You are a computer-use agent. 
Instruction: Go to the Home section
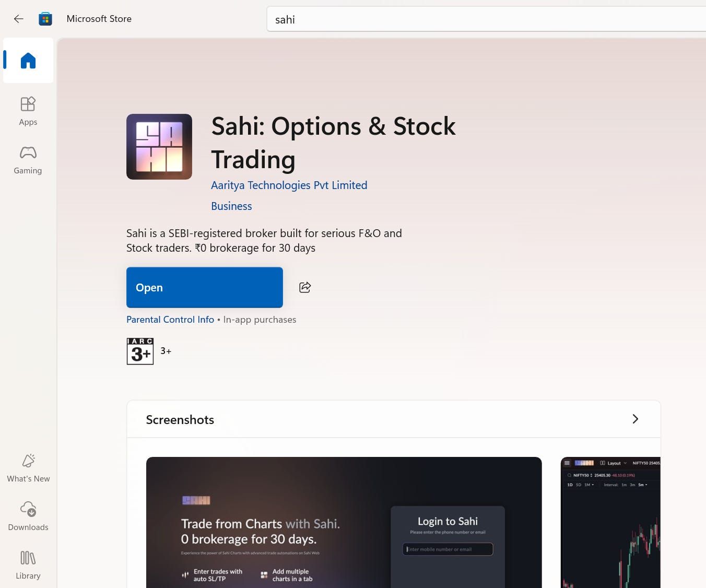(x=28, y=61)
